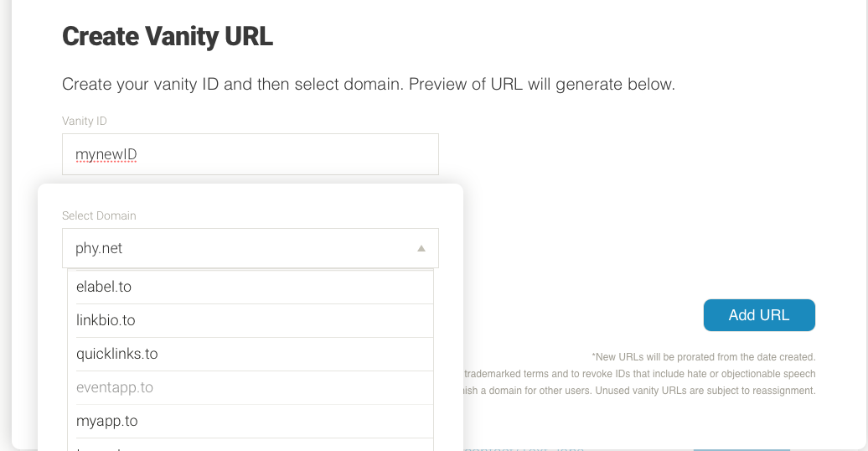Click the Select Domain label
This screenshot has width=868, height=451.
(x=99, y=215)
